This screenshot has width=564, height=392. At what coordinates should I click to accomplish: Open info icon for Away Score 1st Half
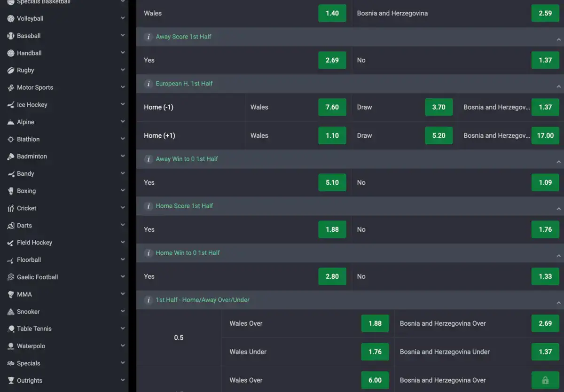point(149,37)
